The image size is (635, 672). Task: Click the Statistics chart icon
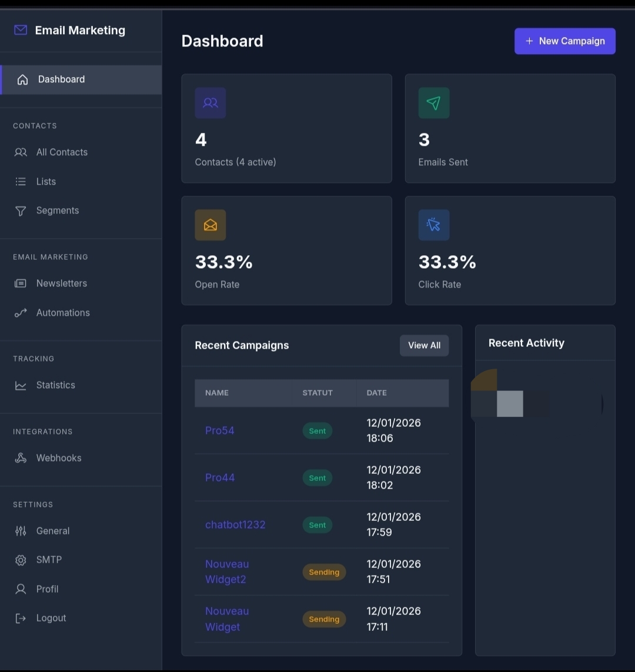(x=21, y=386)
